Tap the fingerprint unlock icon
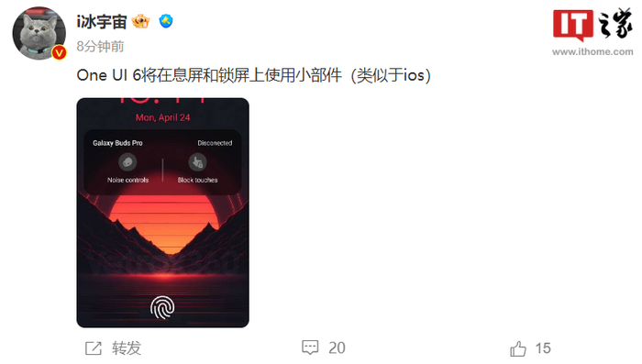The height and width of the screenshot is (364, 642). coord(162,307)
